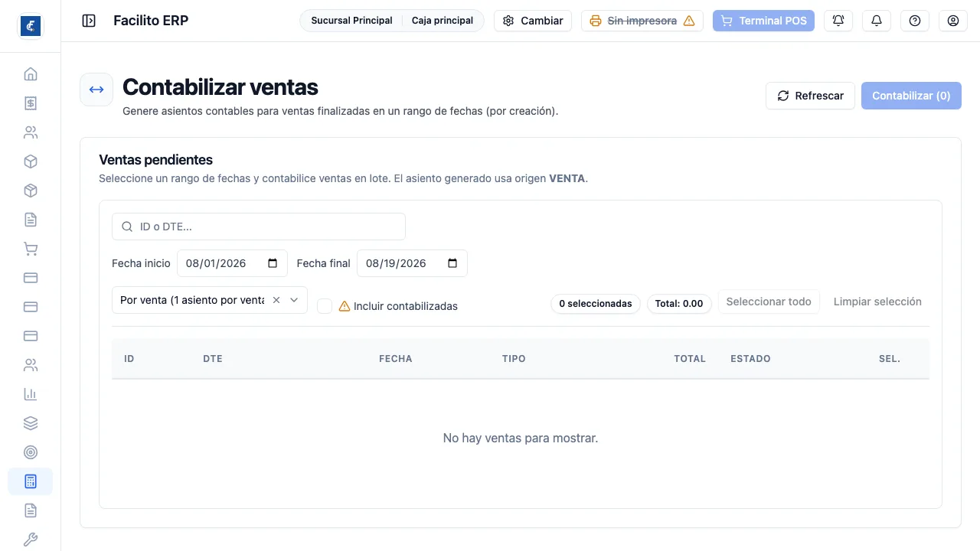Screen dimensions: 980x551
Task: Click the 0 seleccionadas badge
Action: [x=596, y=304]
